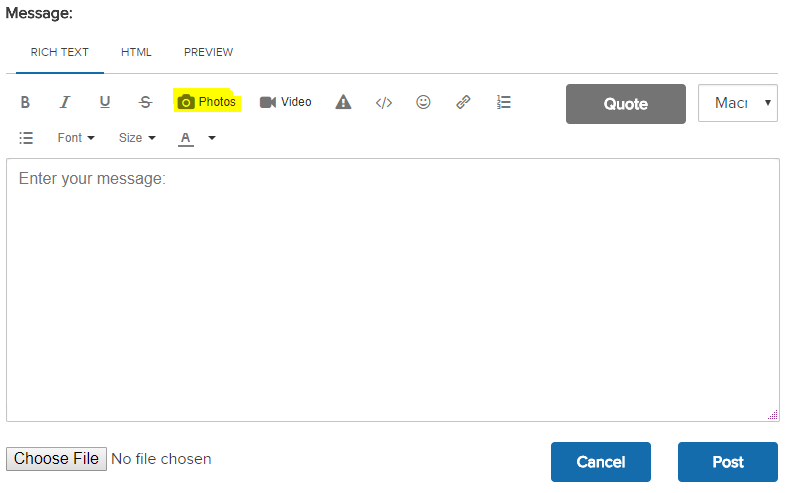Toggle bold text formatting
The image size is (799, 493).
[x=26, y=102]
